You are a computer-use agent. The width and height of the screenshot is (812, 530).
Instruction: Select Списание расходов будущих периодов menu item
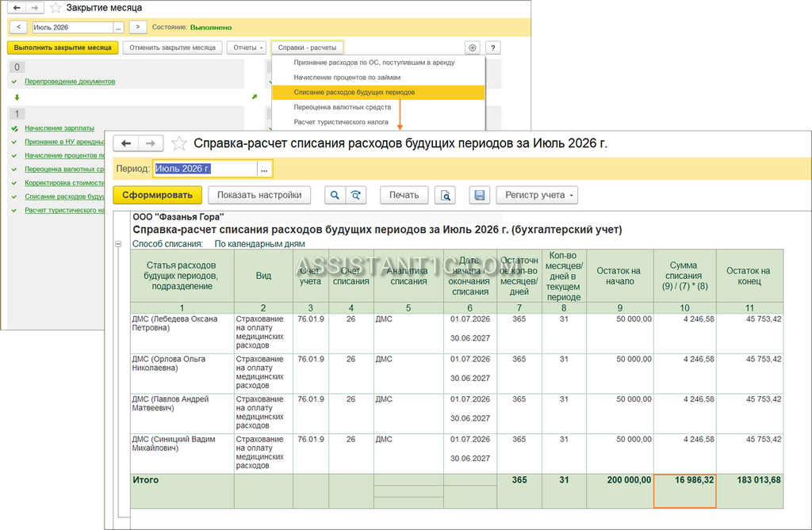[x=378, y=93]
